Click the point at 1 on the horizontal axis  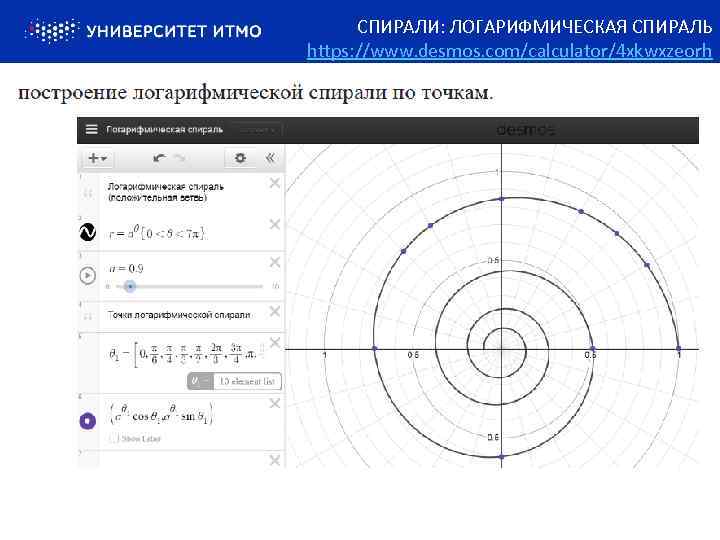679,349
